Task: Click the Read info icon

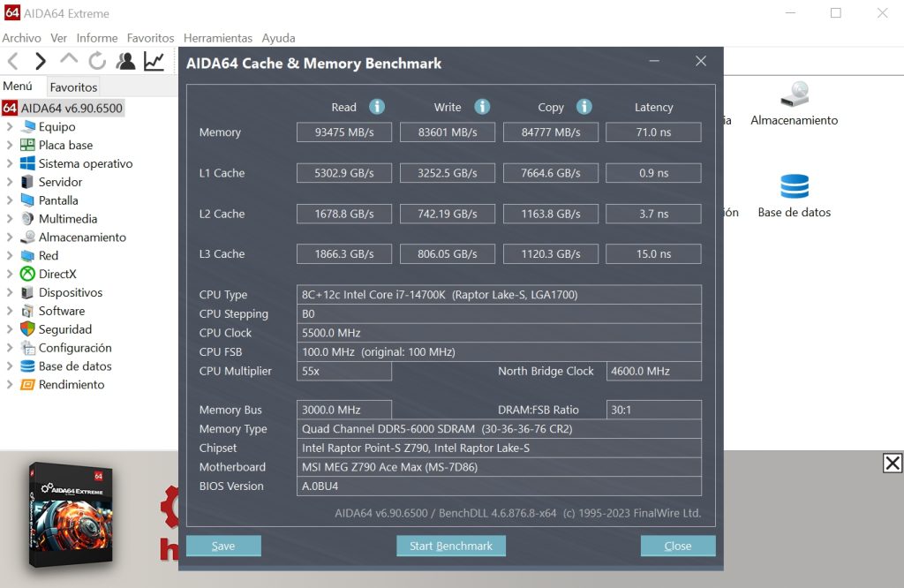Action: [376, 107]
